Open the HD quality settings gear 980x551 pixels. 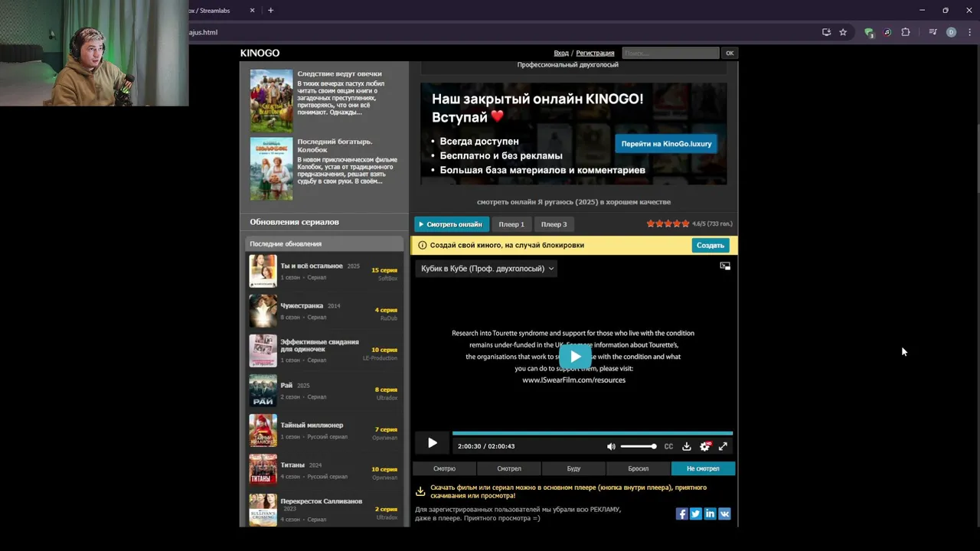705,446
